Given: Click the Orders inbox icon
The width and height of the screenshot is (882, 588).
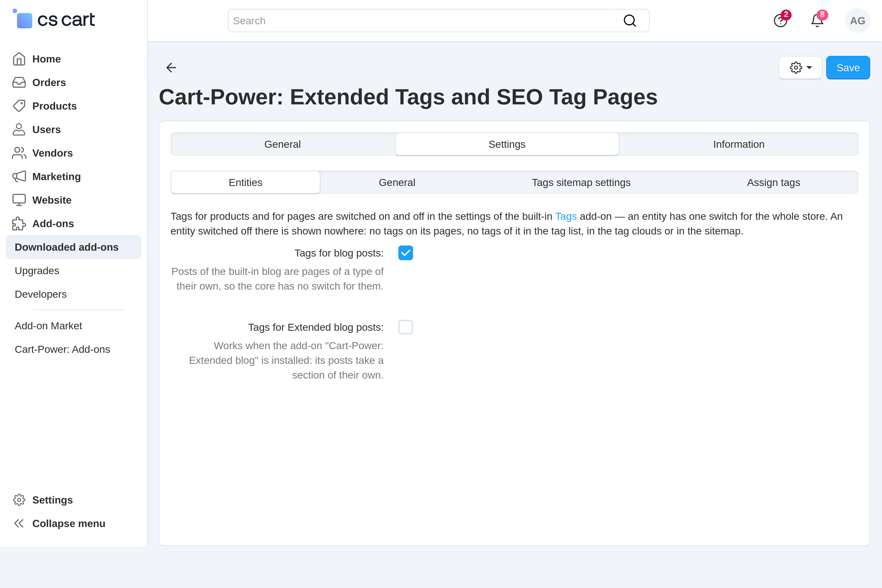Looking at the screenshot, I should [19, 82].
